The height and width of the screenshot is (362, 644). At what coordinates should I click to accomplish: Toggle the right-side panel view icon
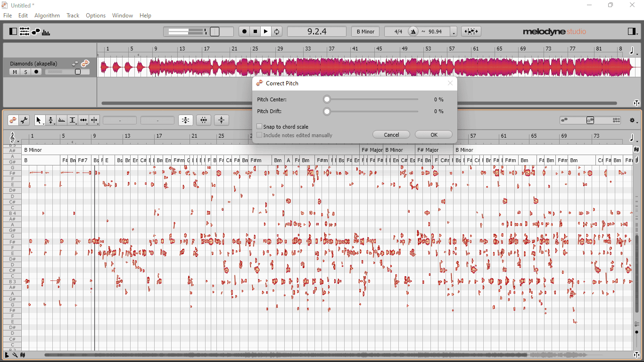coord(633,32)
